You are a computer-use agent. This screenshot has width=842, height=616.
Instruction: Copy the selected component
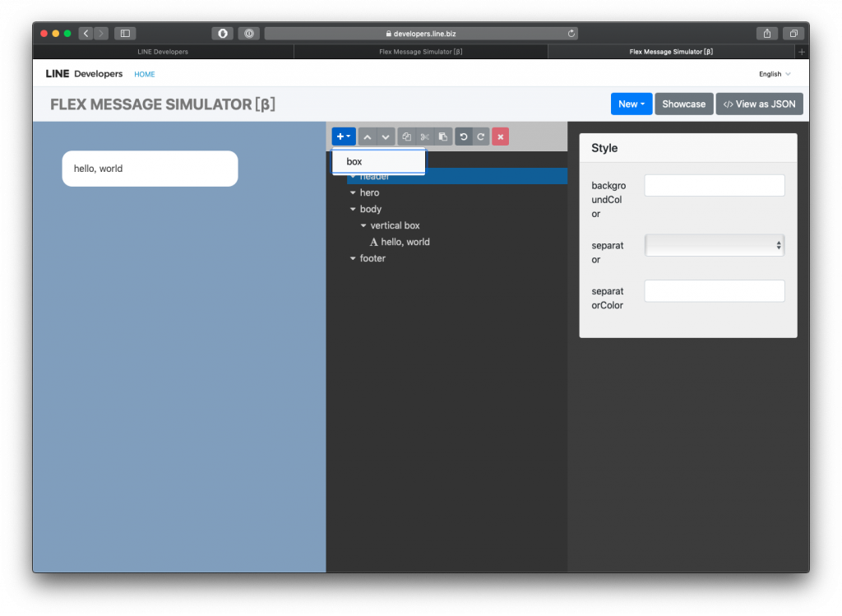coord(406,137)
